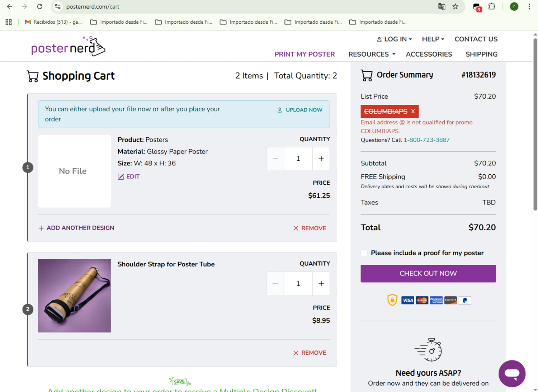This screenshot has width=538, height=392.
Task: Bookmark this page with the star icon
Action: [455, 6]
